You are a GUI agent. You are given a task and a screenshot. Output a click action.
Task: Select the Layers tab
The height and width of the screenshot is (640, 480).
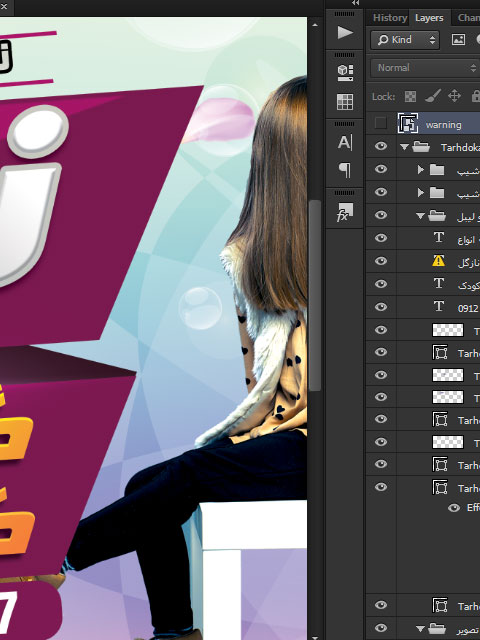pos(429,18)
